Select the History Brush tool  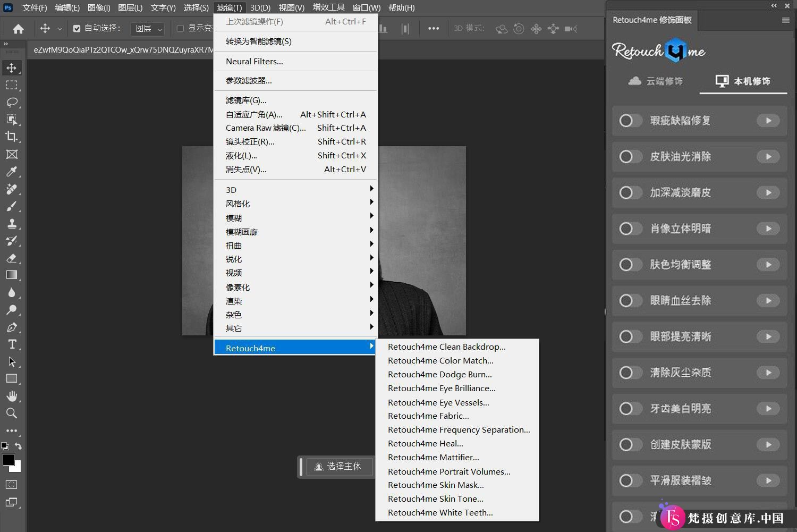12,240
